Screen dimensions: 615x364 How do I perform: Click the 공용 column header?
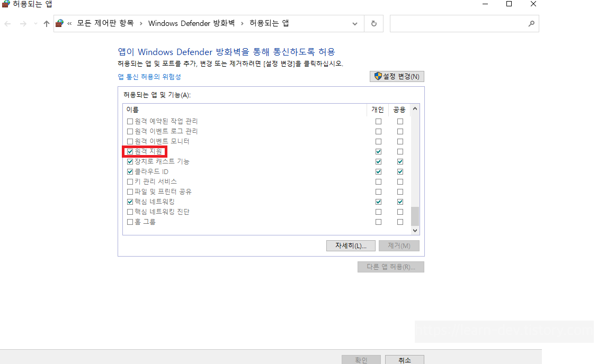pos(399,110)
